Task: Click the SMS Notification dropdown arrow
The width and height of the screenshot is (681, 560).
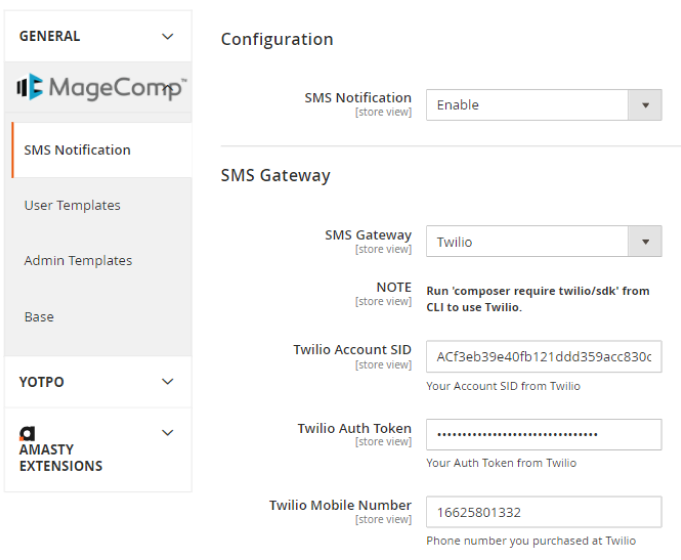Action: click(x=645, y=105)
